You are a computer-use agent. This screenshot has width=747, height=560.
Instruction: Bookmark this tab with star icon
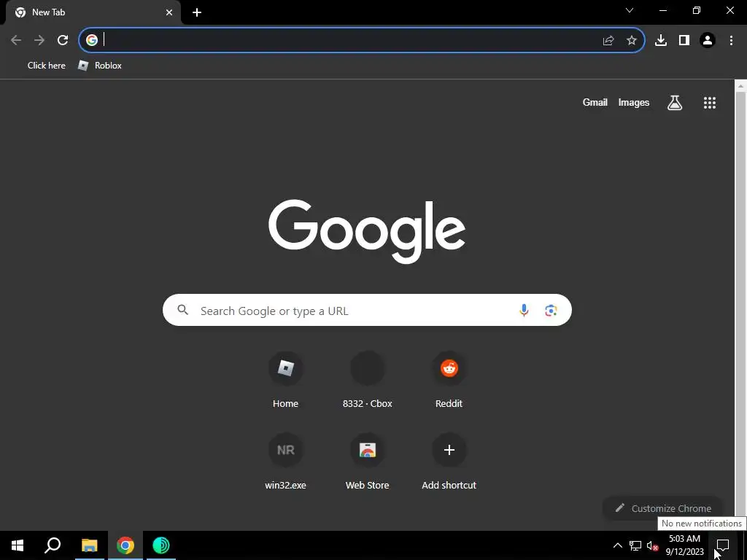631,41
